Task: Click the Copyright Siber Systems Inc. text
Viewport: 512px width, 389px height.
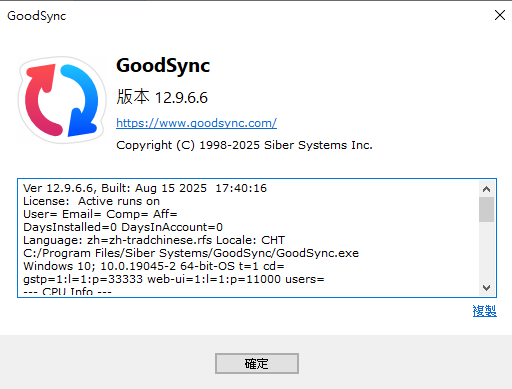Action: [244, 145]
